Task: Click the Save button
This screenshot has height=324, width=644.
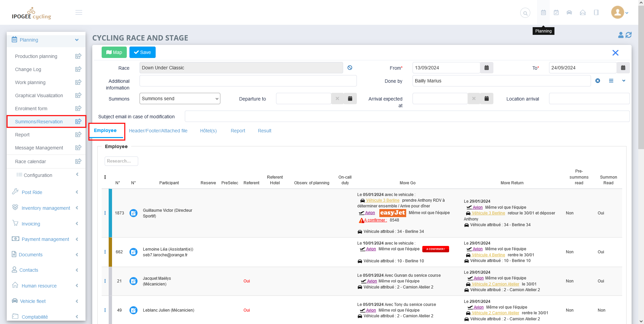Action: tap(143, 52)
